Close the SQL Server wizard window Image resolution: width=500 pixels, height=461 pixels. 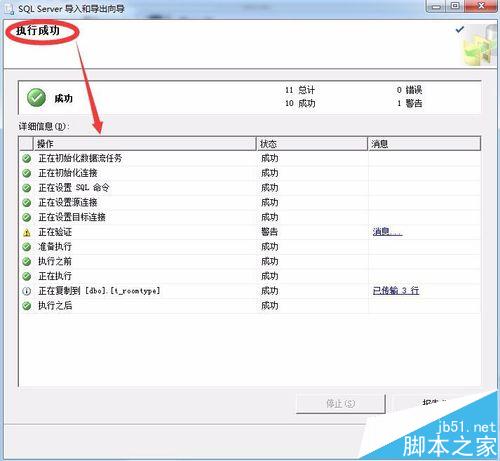pyautogui.click(x=481, y=6)
